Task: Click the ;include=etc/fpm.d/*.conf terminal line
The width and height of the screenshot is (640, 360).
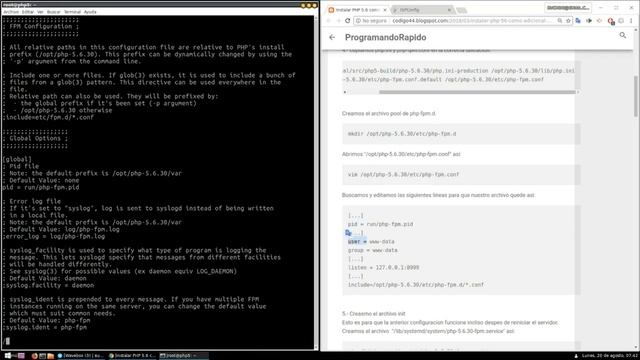Action: [48, 118]
